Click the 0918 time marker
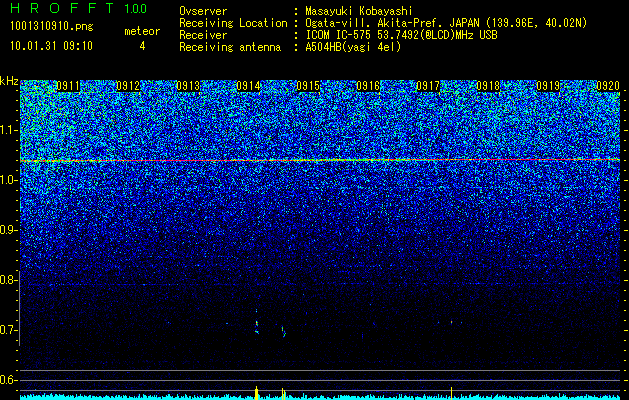629x400 pixels. [488, 86]
